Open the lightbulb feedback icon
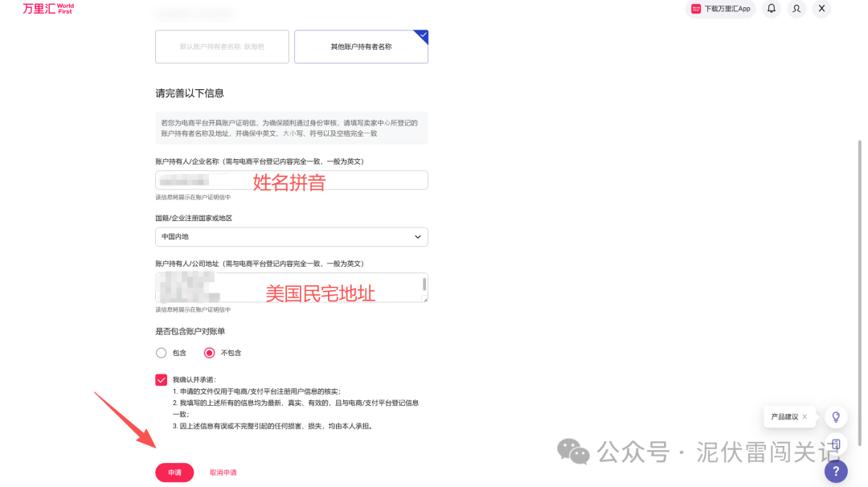The height and width of the screenshot is (487, 868). click(x=835, y=416)
